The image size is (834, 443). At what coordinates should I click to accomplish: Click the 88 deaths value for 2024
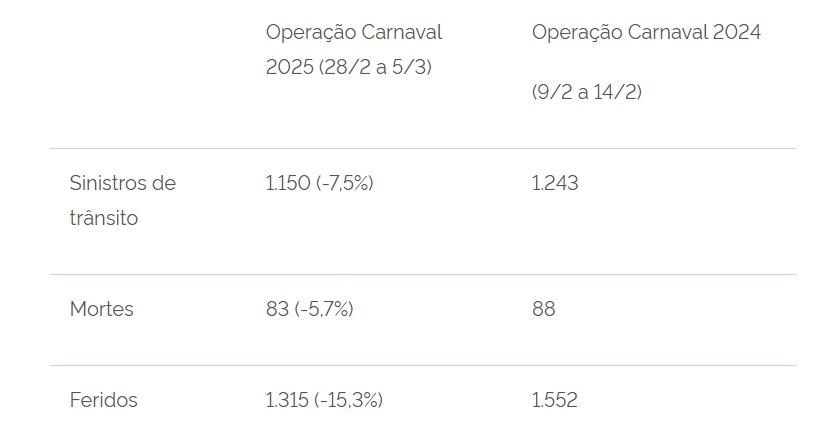[x=543, y=310]
